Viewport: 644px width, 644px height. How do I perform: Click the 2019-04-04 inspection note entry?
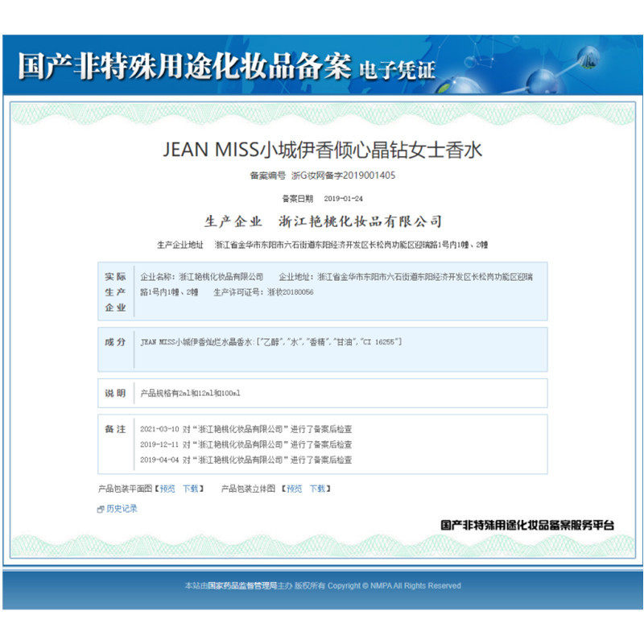tap(246, 460)
